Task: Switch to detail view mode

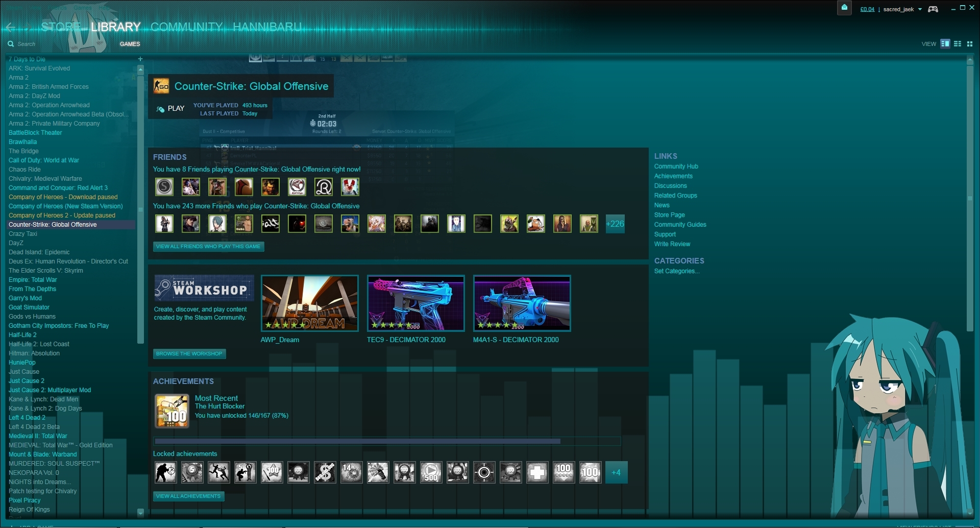Action: [x=945, y=43]
